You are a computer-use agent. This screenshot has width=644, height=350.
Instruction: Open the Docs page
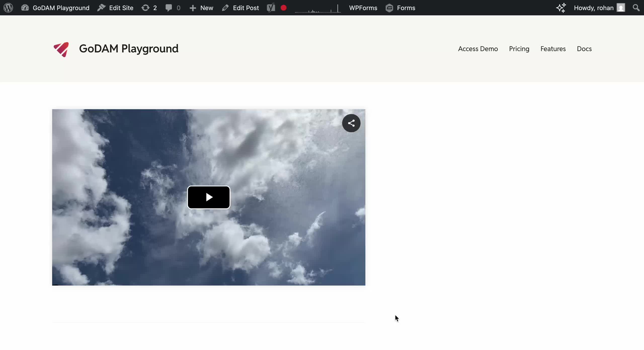click(x=584, y=49)
